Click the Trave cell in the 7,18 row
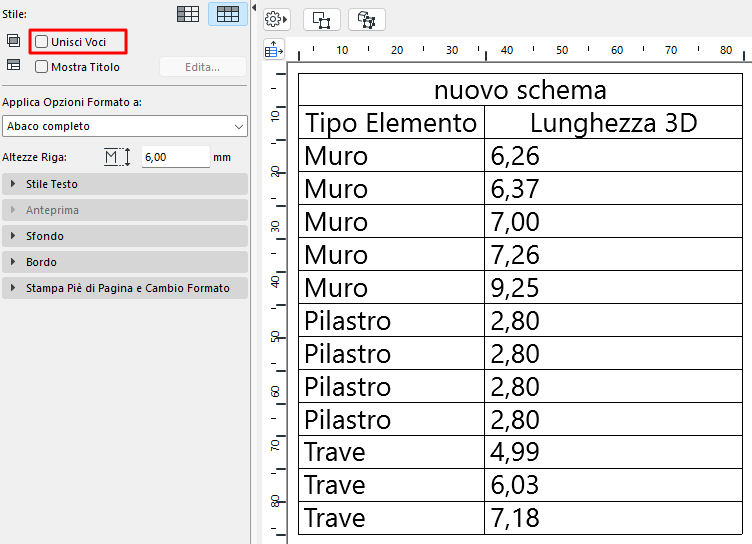The width and height of the screenshot is (752, 544). [391, 518]
